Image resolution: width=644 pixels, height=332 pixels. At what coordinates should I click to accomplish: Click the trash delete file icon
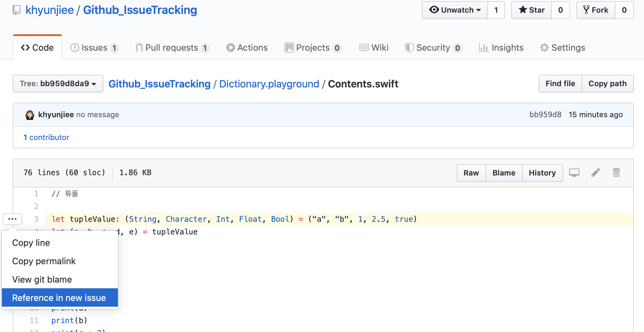(616, 173)
